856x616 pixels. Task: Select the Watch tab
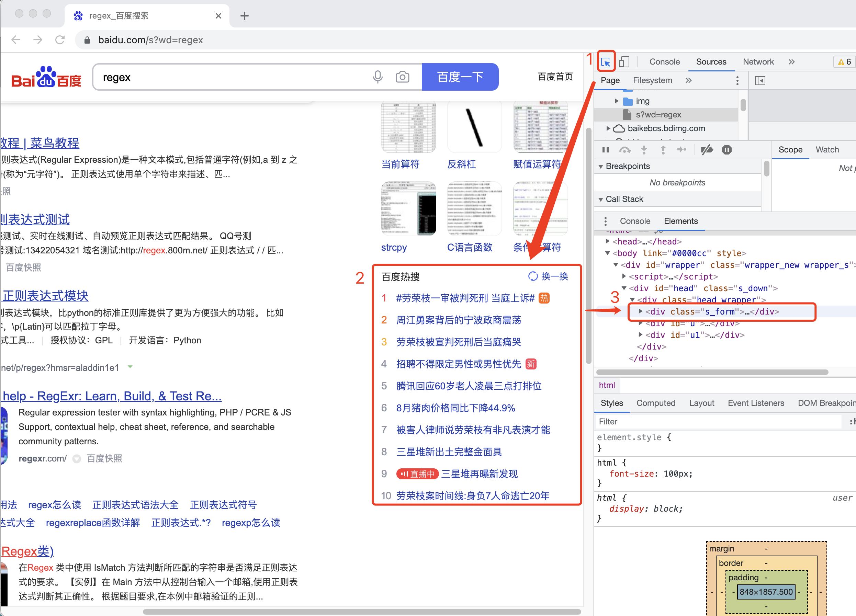tap(827, 150)
